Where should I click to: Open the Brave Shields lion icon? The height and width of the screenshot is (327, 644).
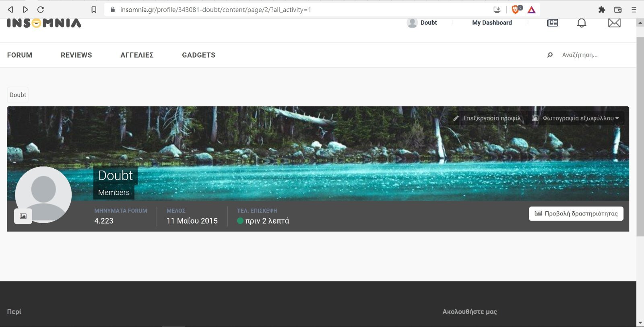point(516,9)
